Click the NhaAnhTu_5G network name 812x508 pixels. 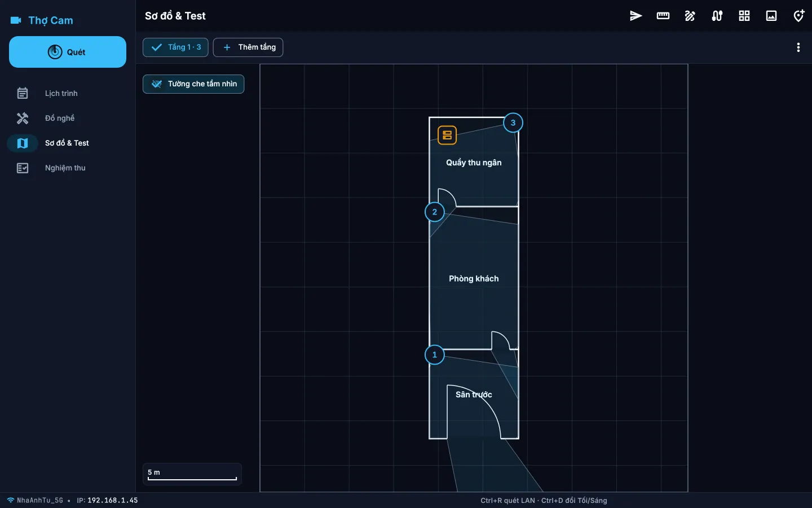pos(40,500)
